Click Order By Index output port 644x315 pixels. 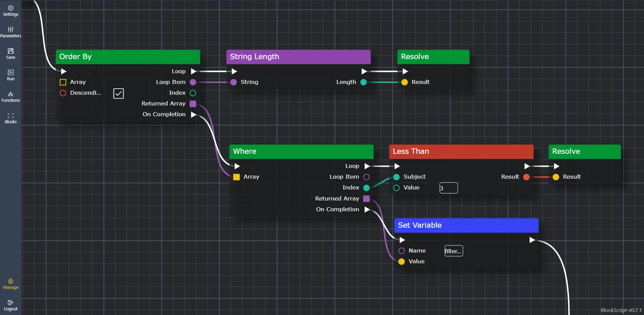tap(193, 93)
